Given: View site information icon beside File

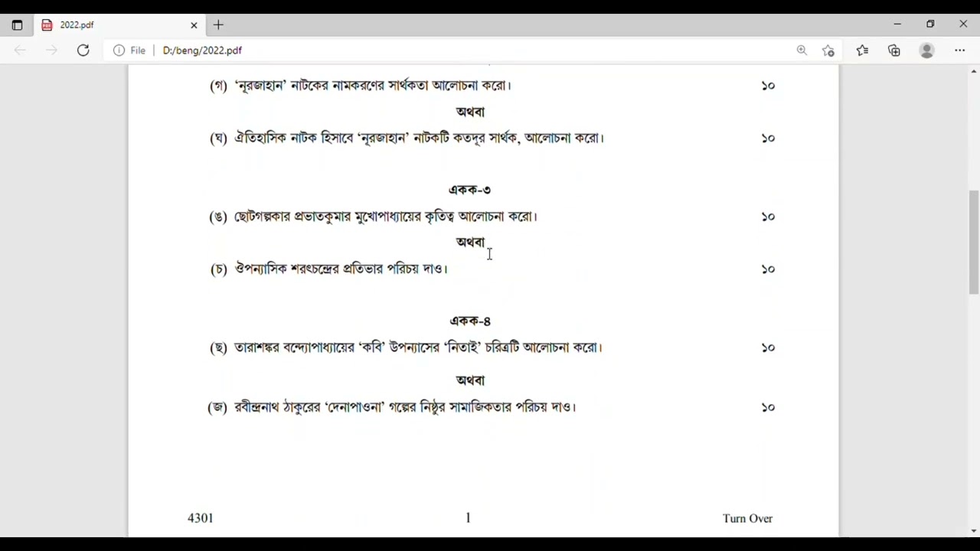Looking at the screenshot, I should point(119,51).
